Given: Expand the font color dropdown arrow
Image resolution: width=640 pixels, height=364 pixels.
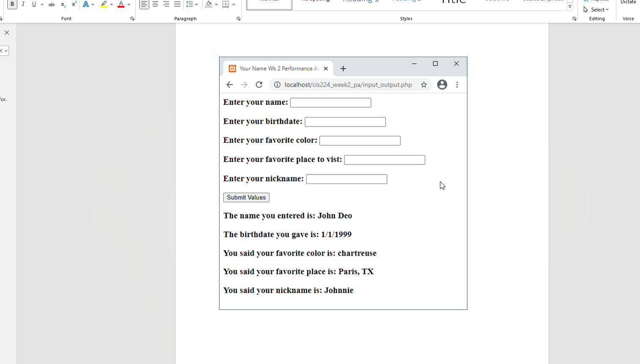Looking at the screenshot, I should pyautogui.click(x=129, y=4).
